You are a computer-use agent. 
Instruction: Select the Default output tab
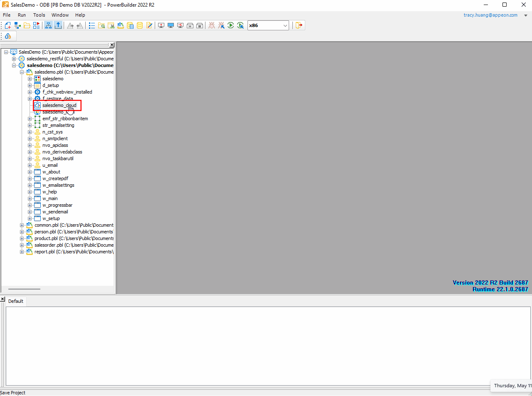point(16,301)
